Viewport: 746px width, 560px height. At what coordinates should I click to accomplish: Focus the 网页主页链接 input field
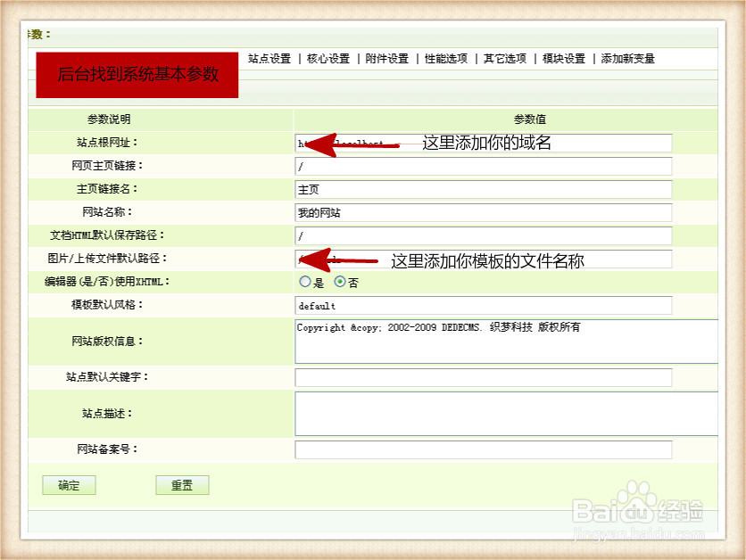pyautogui.click(x=484, y=167)
